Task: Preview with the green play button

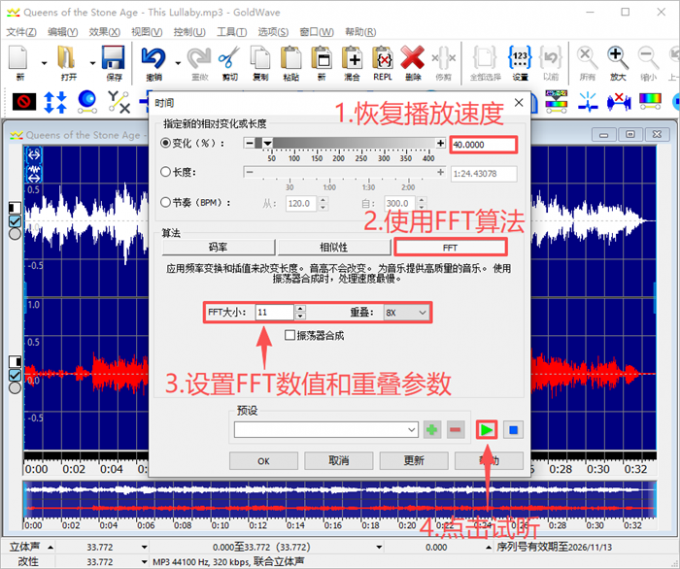Action: pos(487,430)
